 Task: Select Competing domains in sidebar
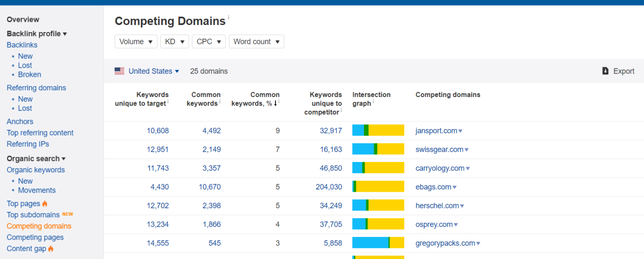[x=39, y=226]
